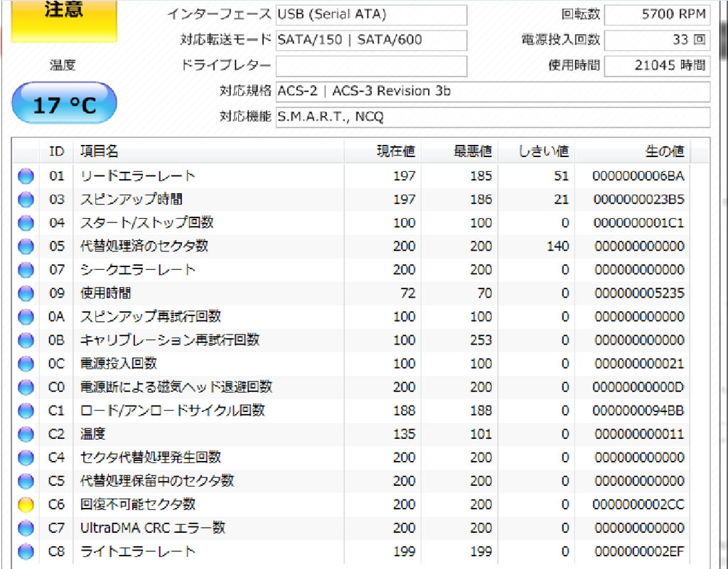The width and height of the screenshot is (728, 569).
Task: Click the blue status orb for ID C8
Action: (26, 551)
